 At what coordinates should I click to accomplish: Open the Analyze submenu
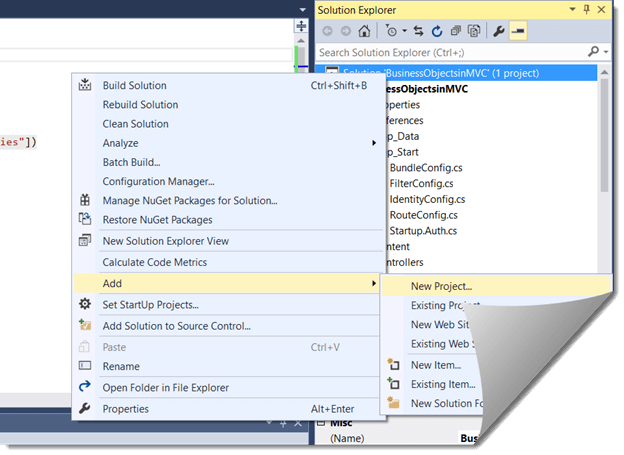229,143
